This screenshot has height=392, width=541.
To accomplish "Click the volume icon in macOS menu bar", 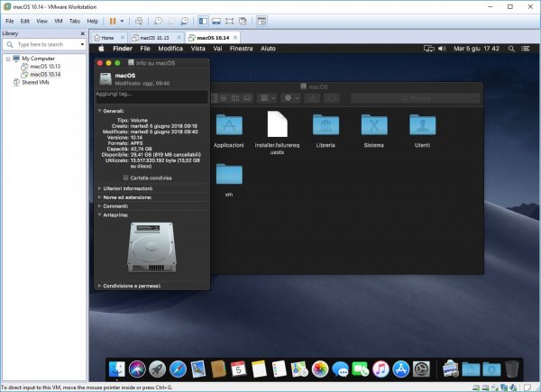I will coord(442,49).
